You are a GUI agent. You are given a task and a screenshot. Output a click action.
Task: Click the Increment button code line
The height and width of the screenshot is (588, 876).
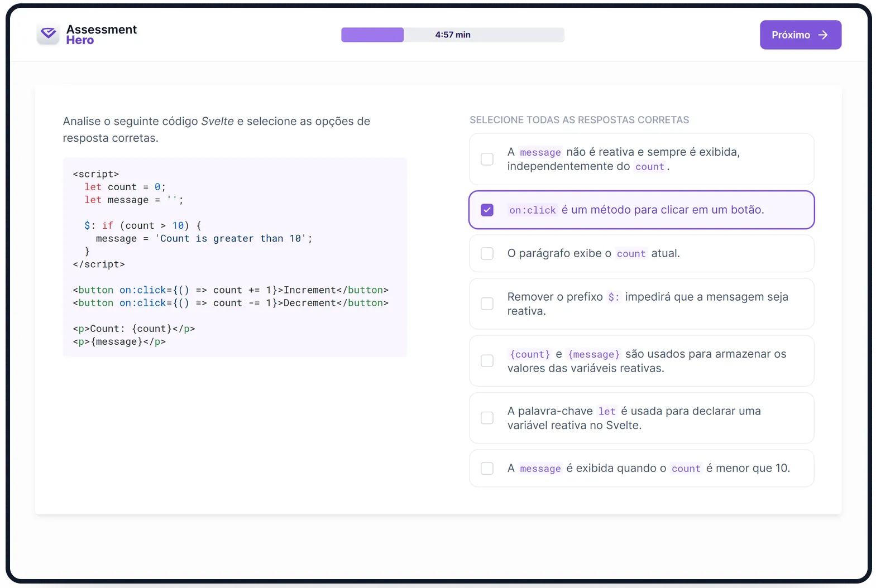pos(231,290)
